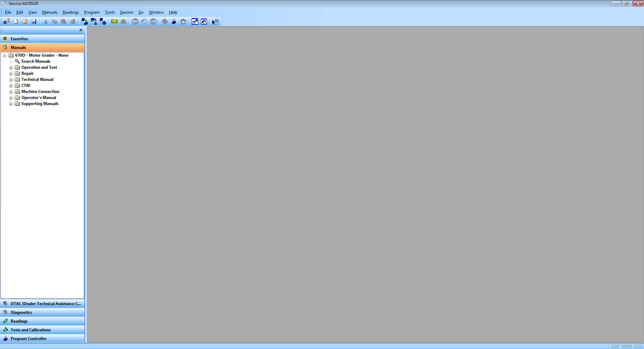This screenshot has width=644, height=349.
Task: Click the yellow envelope toolbar icon
Action: coord(114,22)
